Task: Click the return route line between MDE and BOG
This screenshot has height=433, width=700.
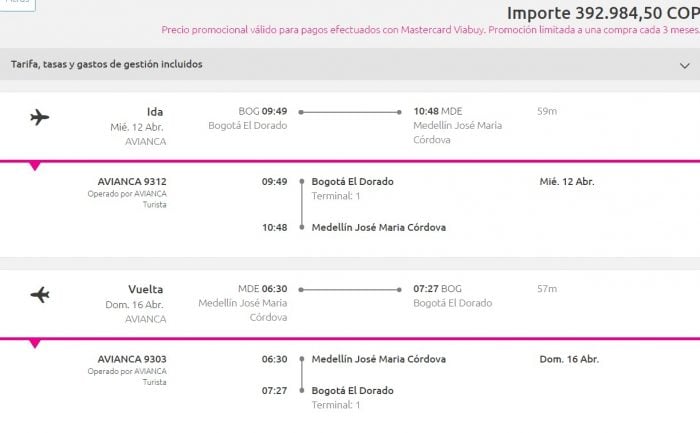Action: [x=350, y=290]
